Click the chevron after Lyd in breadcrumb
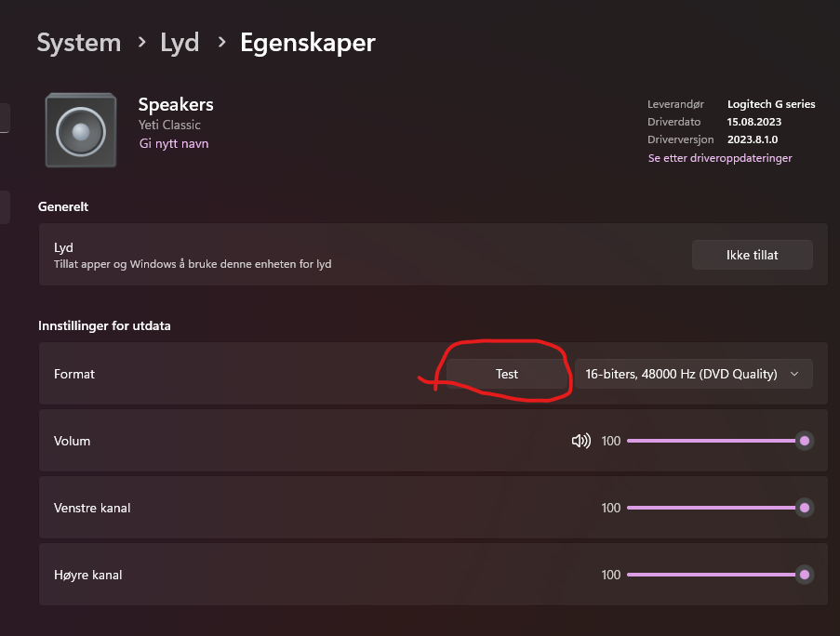This screenshot has width=840, height=636. point(221,42)
